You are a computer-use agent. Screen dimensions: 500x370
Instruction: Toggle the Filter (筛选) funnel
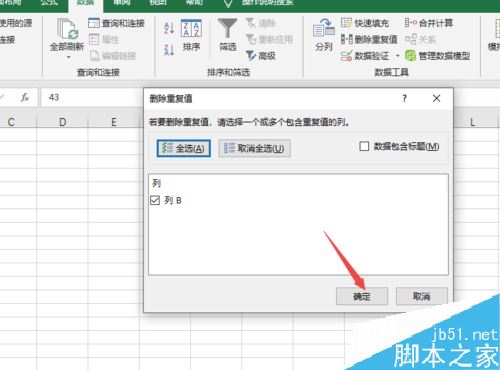click(x=228, y=35)
